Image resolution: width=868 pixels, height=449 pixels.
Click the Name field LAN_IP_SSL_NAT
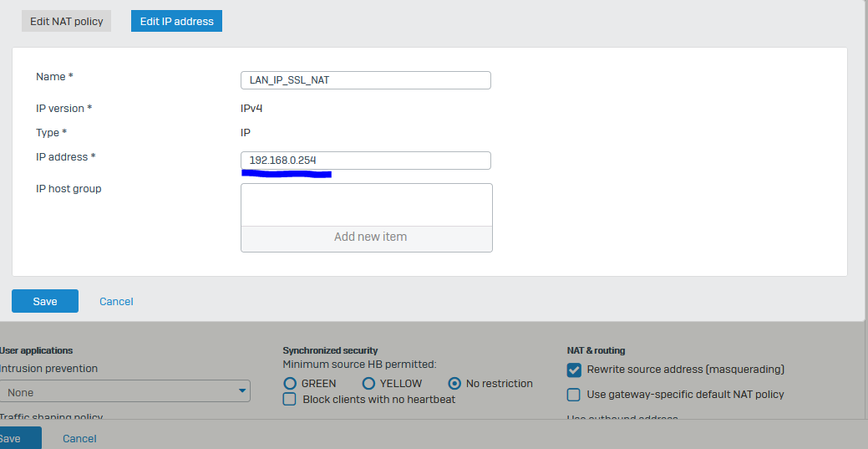click(x=365, y=79)
